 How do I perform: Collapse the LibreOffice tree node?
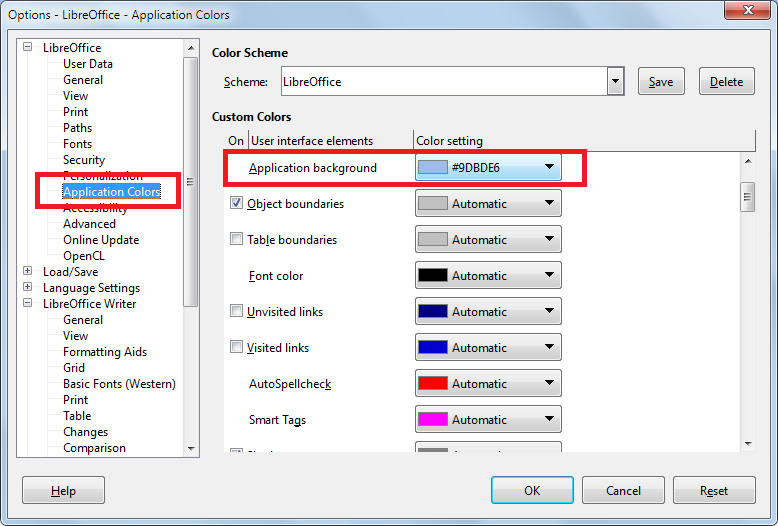click(x=28, y=47)
